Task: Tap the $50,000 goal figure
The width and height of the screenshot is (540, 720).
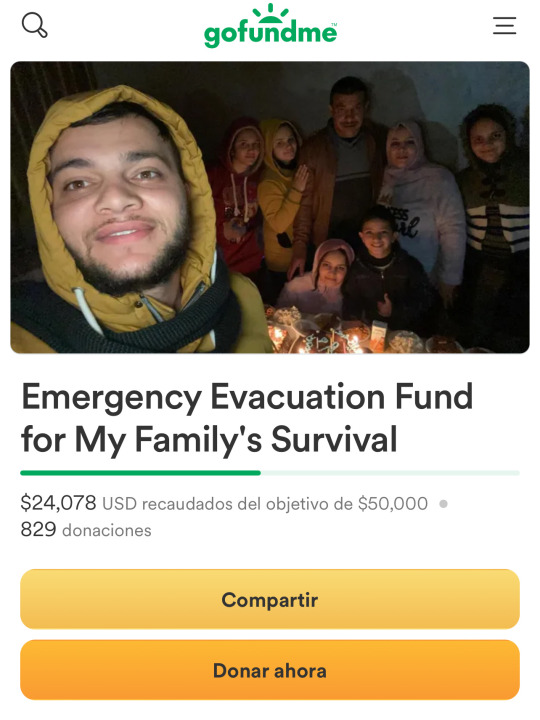Action: coord(393,504)
